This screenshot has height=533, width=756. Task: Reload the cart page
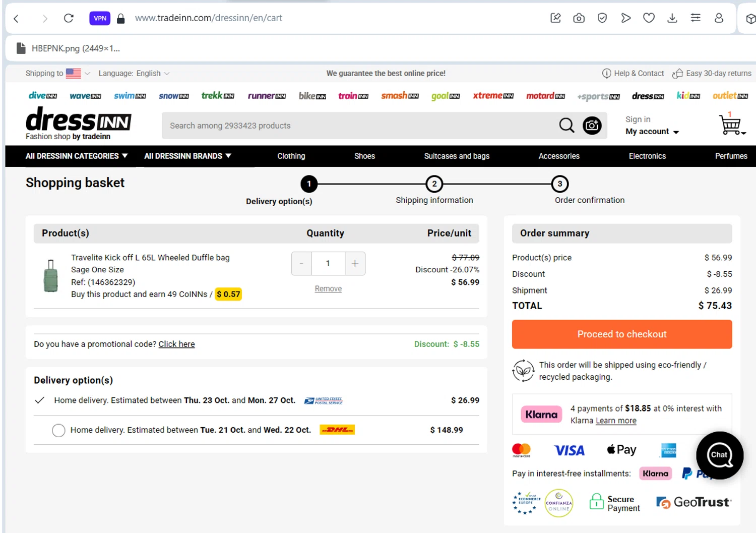pyautogui.click(x=69, y=18)
